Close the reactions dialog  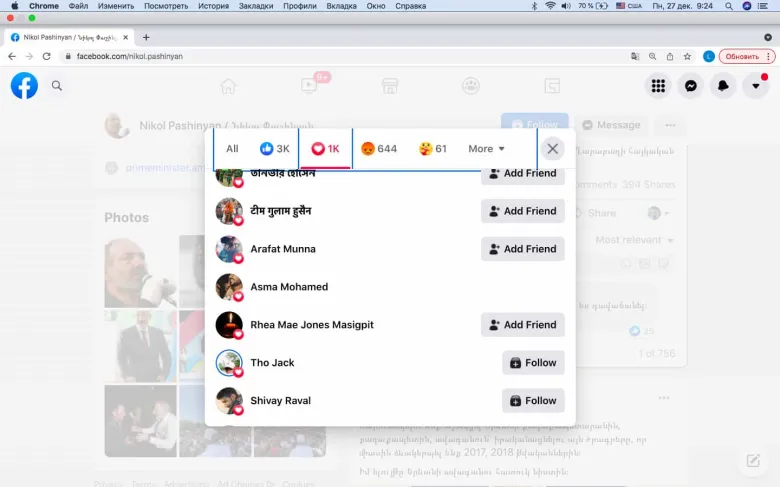pos(553,149)
